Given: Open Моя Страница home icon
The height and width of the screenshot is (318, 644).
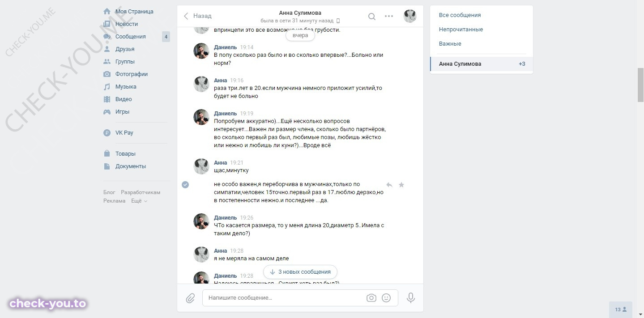Looking at the screenshot, I should [x=107, y=11].
